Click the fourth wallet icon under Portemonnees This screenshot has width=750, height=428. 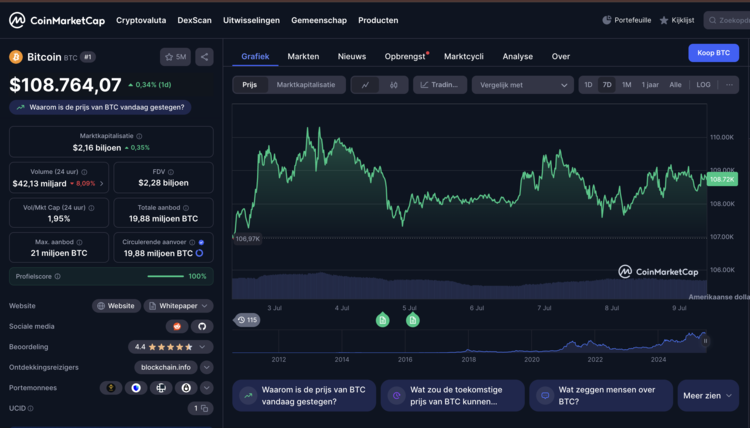[x=186, y=388]
